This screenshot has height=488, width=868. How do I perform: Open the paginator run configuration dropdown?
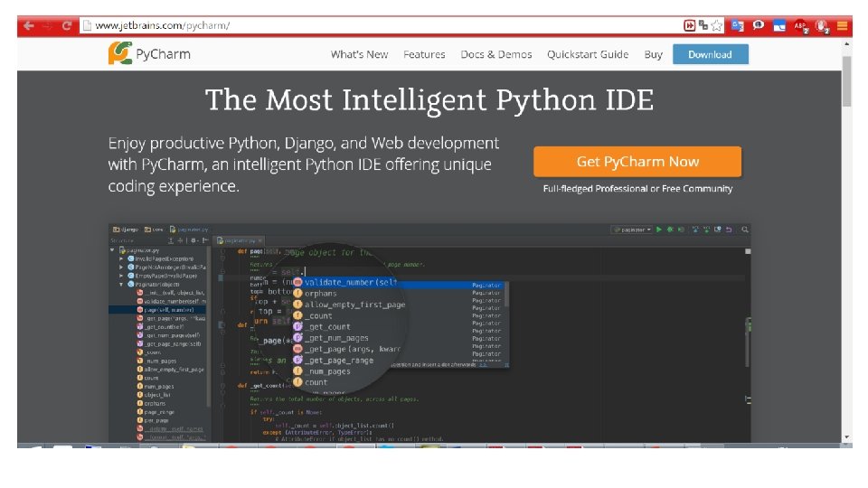[632, 230]
